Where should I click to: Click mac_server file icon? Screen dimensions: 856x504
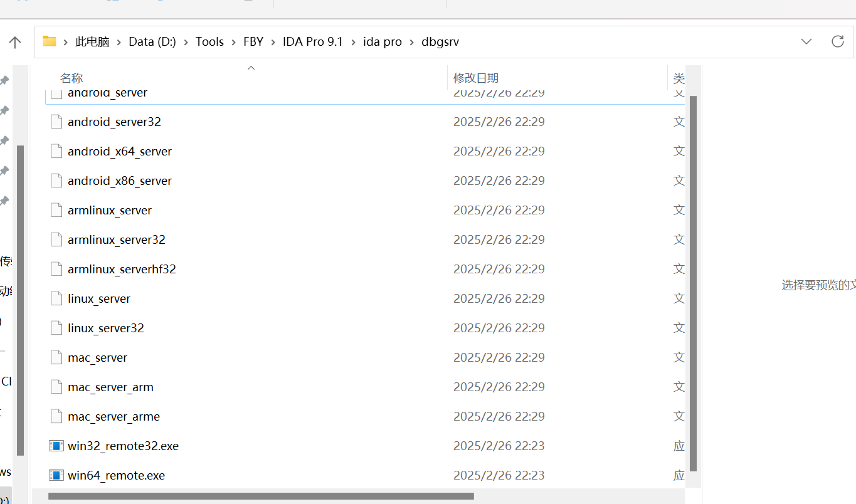click(x=56, y=357)
